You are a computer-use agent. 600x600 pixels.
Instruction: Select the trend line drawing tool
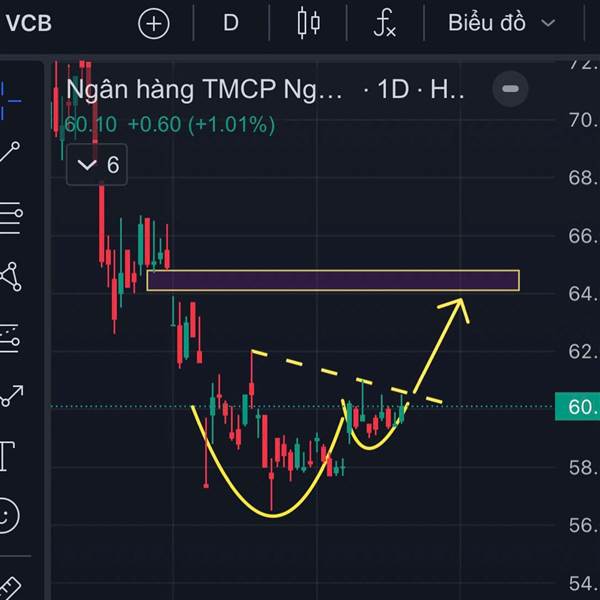10,152
